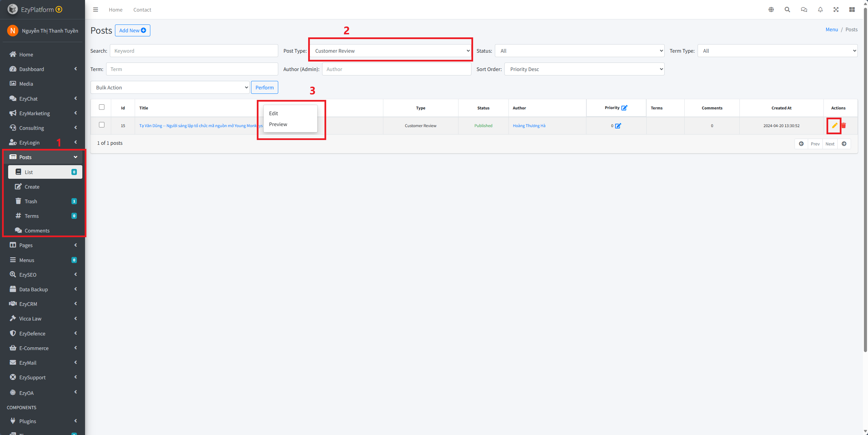Open the Post Type dropdown
Image resolution: width=868 pixels, height=435 pixels.
click(x=391, y=51)
